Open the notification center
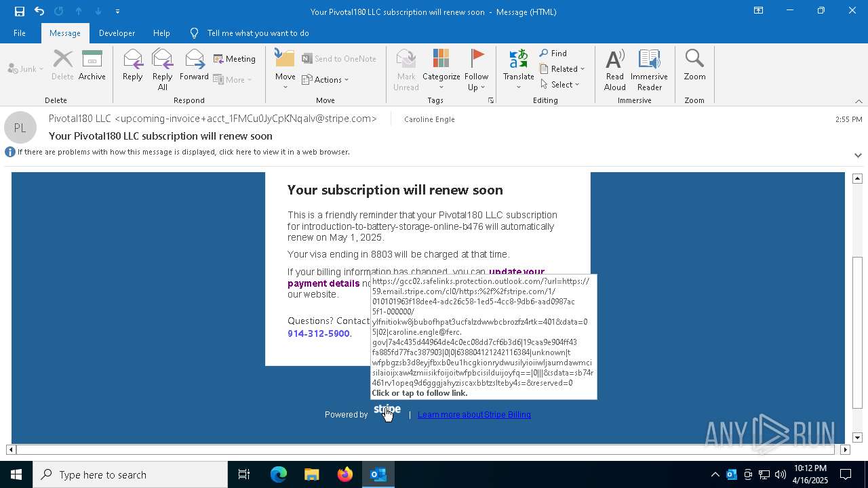This screenshot has width=868, height=488. tap(846, 474)
